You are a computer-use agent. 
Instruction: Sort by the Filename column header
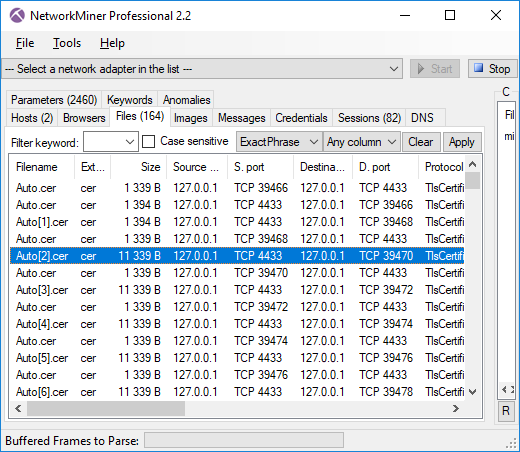(x=42, y=167)
